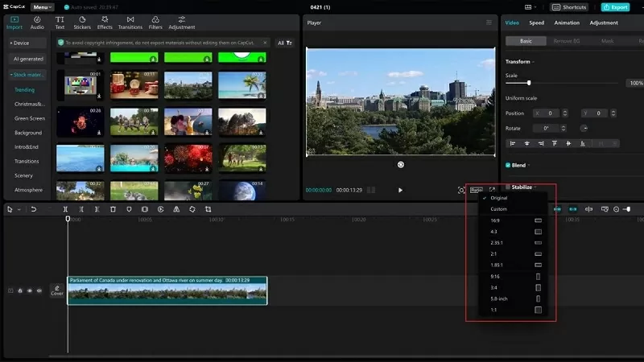Open the Audio library
Screen dimensions: 644x362
tap(37, 22)
